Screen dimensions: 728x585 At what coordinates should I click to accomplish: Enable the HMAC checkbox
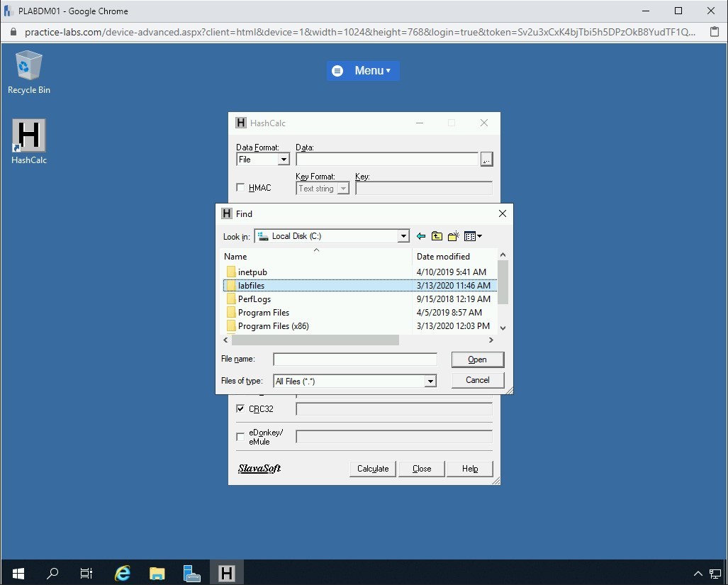click(x=240, y=188)
